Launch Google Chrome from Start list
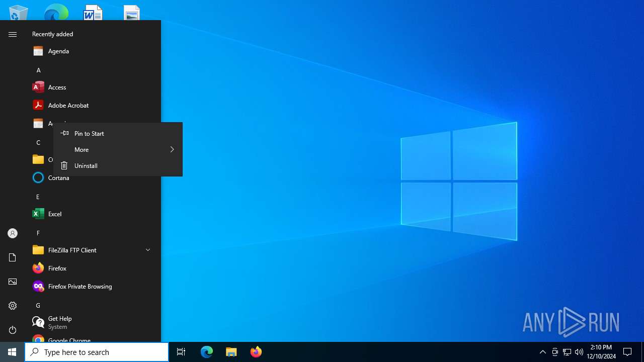Viewport: 644px width, 362px height. pyautogui.click(x=94, y=339)
